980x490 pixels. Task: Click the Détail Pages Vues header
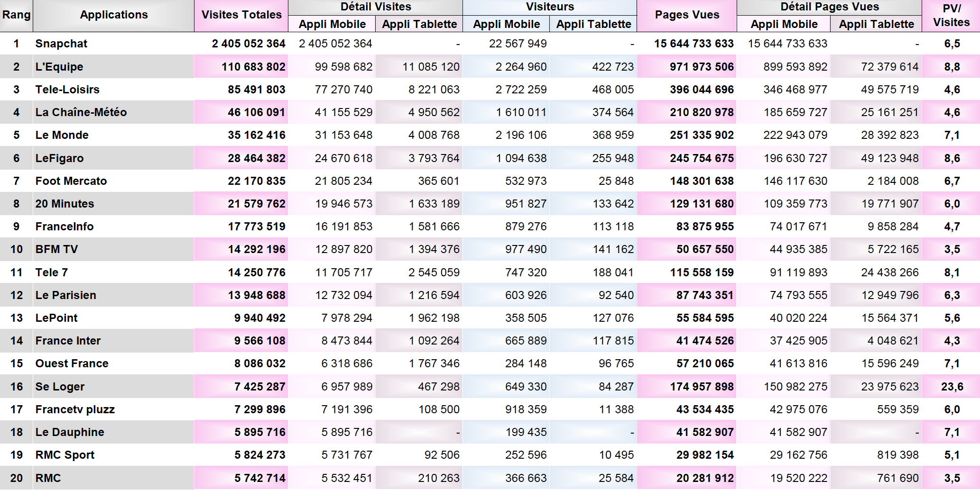pos(829,7)
